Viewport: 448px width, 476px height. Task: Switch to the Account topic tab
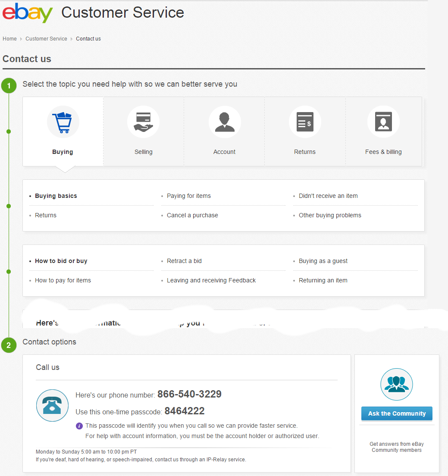[x=224, y=132]
